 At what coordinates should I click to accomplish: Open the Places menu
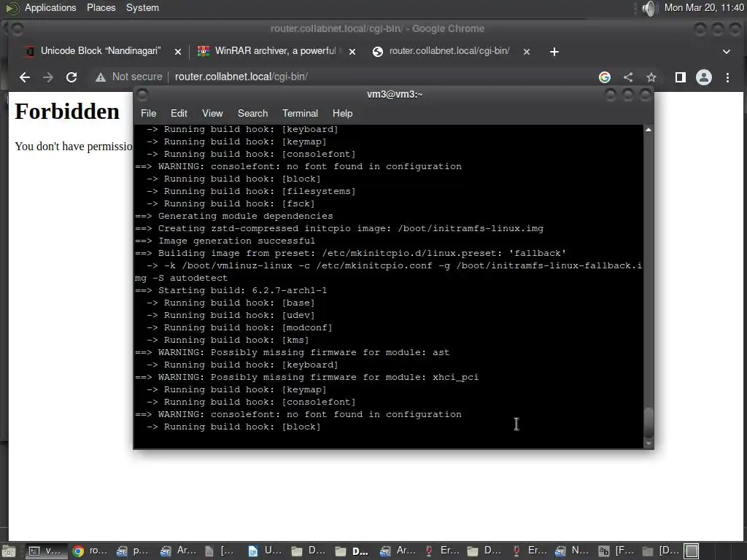101,7
